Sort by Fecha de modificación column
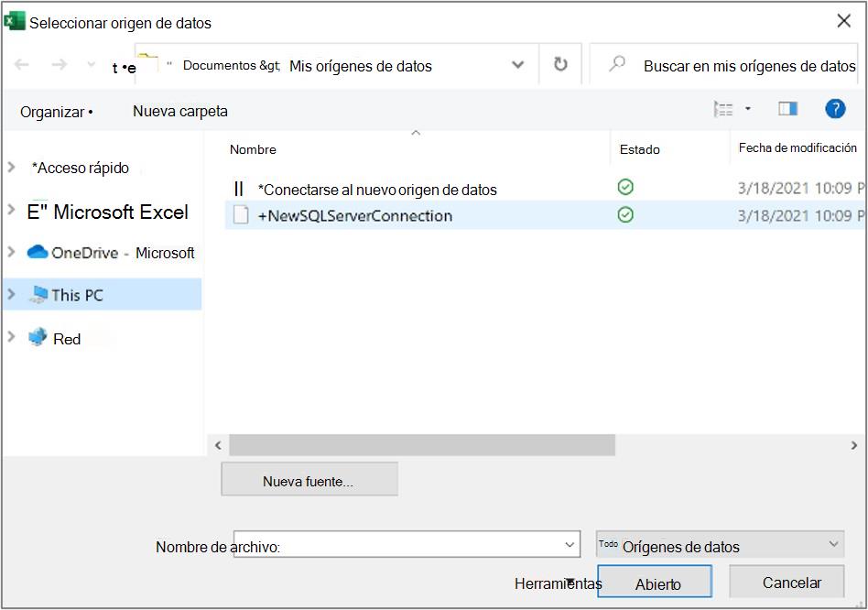The image size is (868, 610). coord(797,147)
